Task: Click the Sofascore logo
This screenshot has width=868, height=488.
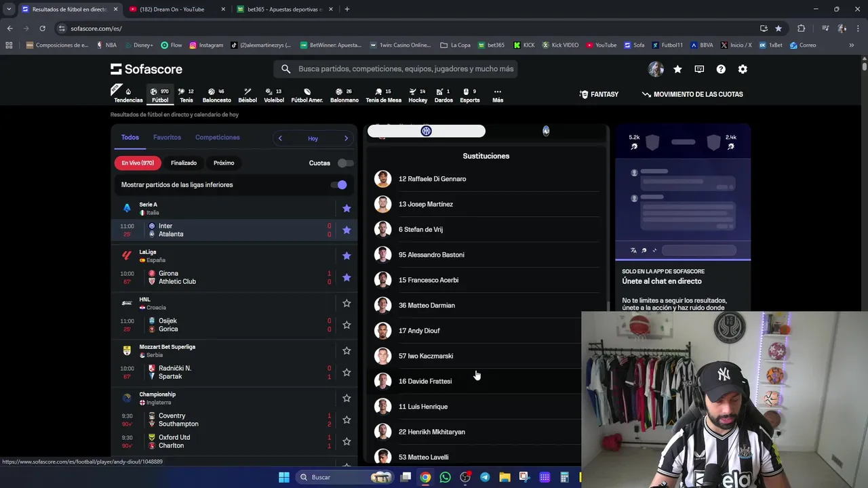Action: click(x=146, y=69)
